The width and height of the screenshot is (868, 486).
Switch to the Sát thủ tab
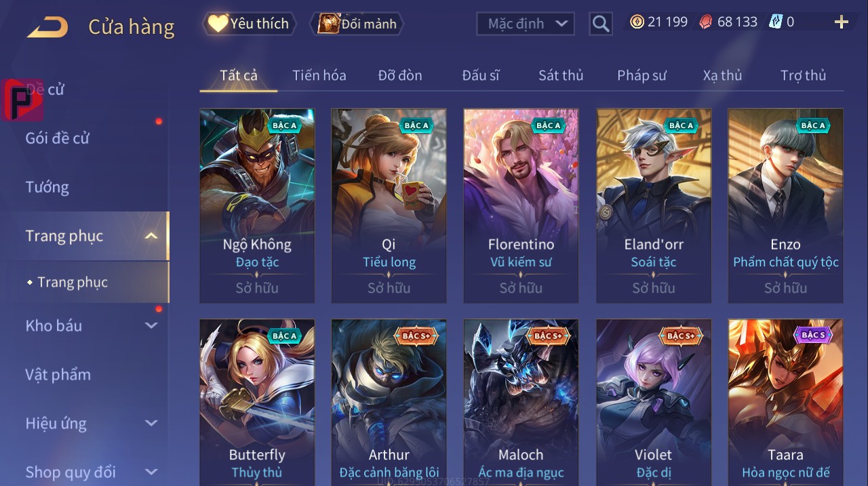[561, 75]
